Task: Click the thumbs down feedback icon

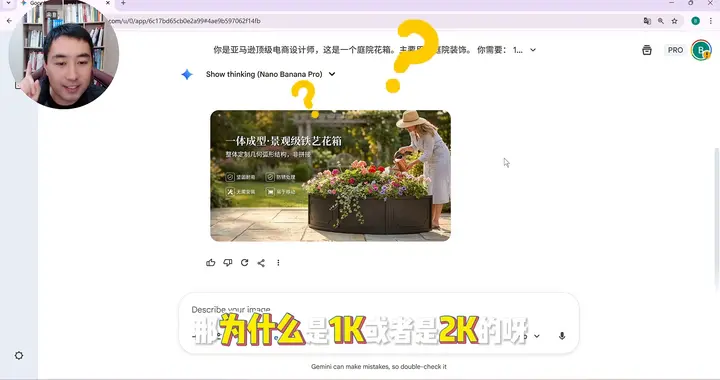Action: tap(228, 263)
